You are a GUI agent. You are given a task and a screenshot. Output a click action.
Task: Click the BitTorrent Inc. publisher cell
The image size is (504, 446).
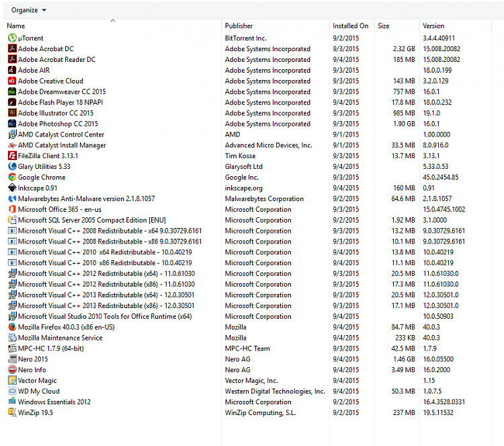click(245, 38)
